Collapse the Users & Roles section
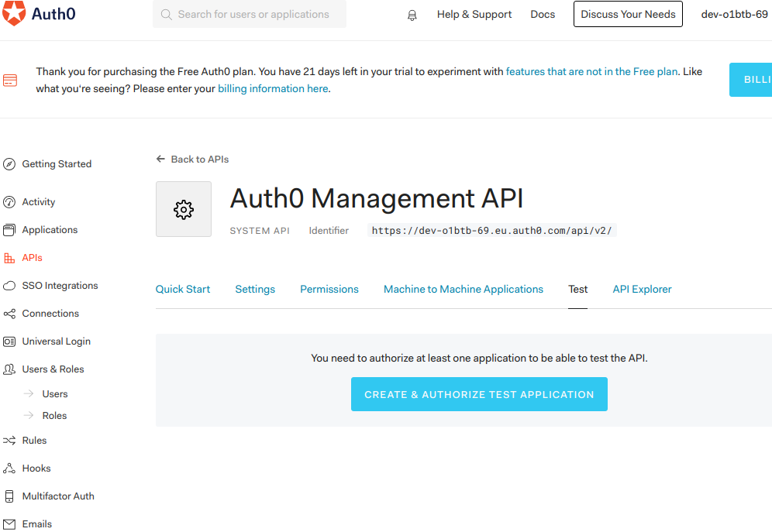The width and height of the screenshot is (772, 532). pos(53,369)
